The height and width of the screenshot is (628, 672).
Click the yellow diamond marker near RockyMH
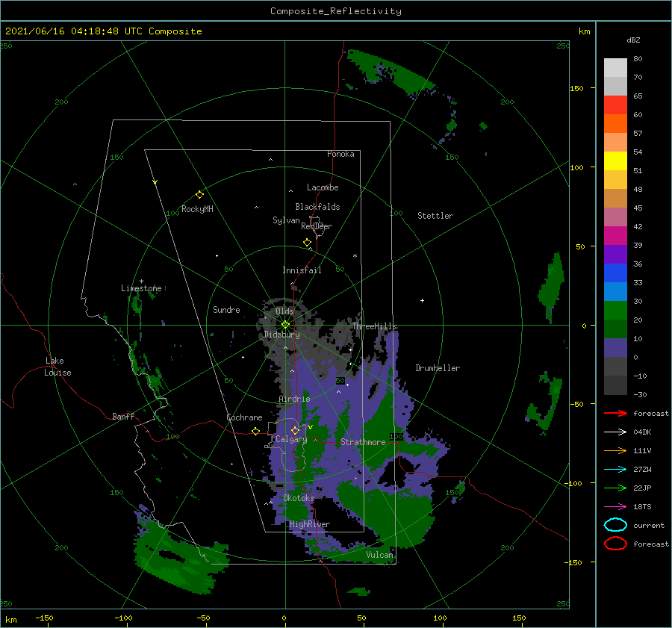199,195
